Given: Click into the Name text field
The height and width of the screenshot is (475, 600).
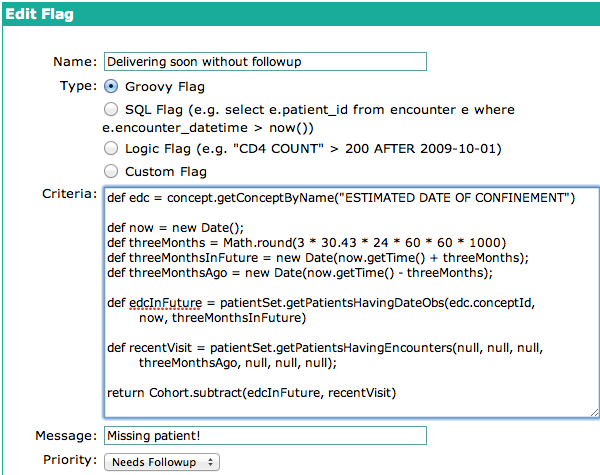Looking at the screenshot, I should point(265,62).
